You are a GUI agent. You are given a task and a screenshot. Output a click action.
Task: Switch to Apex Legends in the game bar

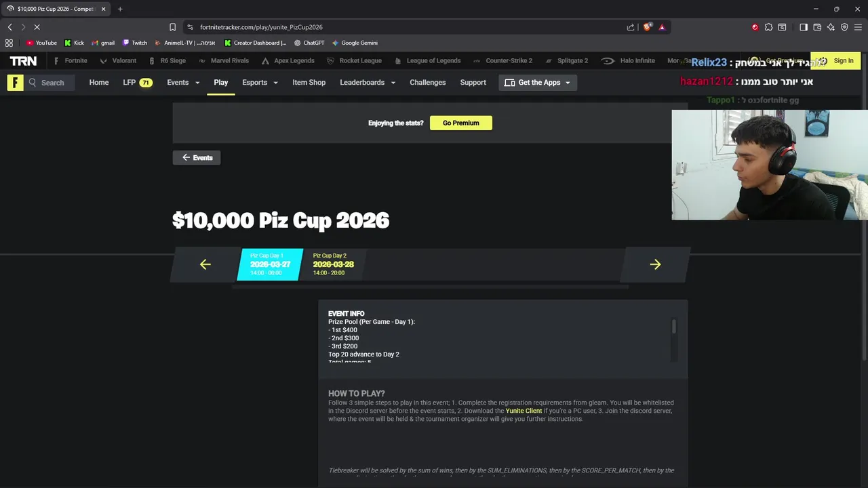288,60
